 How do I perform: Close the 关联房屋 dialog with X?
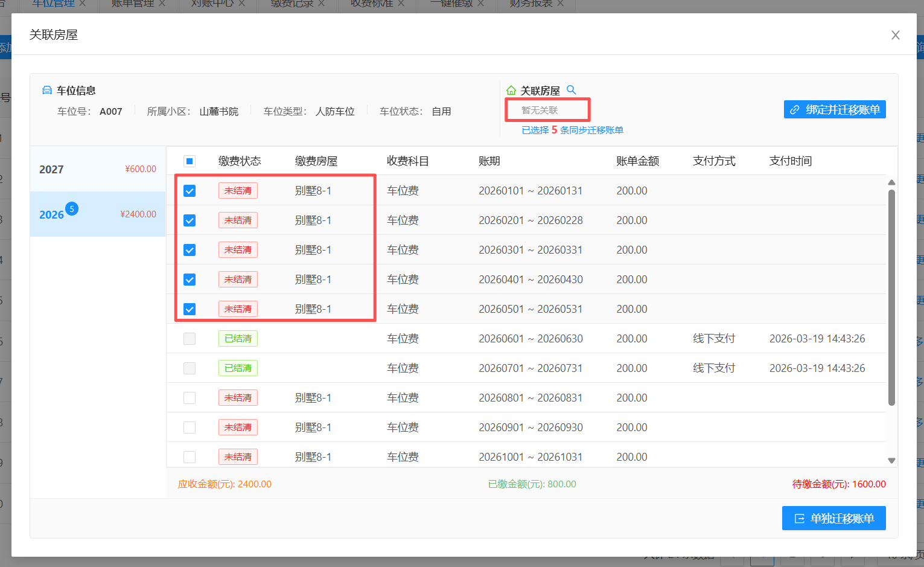click(x=895, y=35)
